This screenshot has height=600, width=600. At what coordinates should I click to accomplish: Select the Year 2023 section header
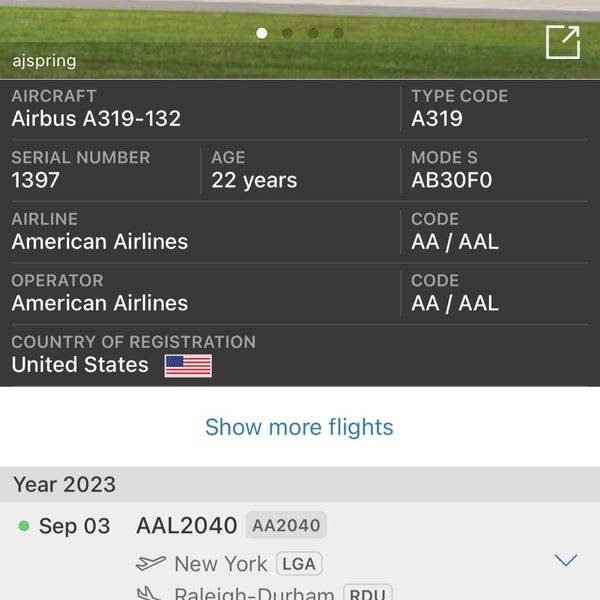(65, 485)
